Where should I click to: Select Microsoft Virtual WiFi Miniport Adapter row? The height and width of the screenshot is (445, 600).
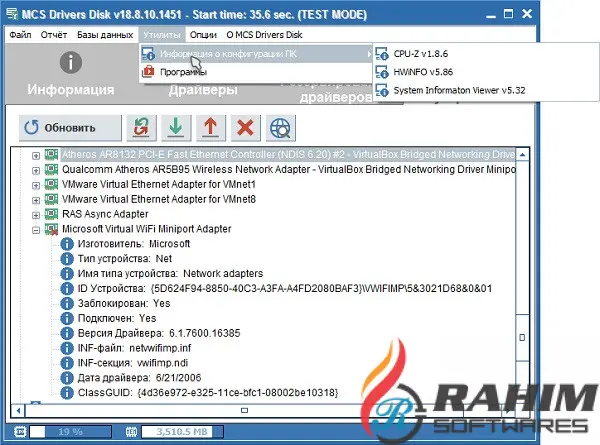pyautogui.click(x=147, y=229)
